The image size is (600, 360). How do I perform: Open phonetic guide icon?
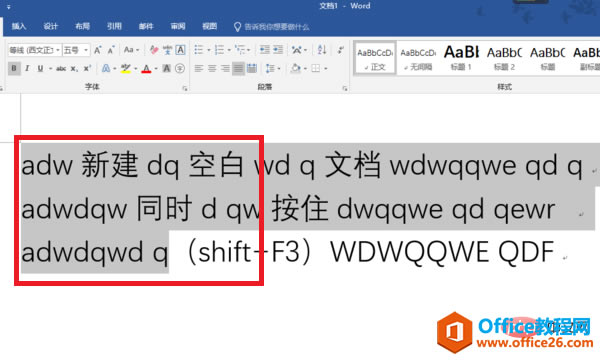pyautogui.click(x=167, y=50)
